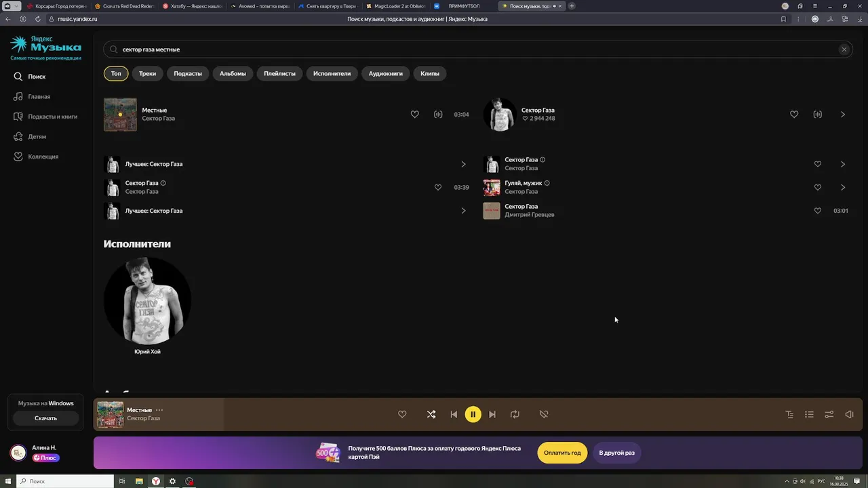
Task: Like the Дмитрий Гревцев track
Action: 817,211
